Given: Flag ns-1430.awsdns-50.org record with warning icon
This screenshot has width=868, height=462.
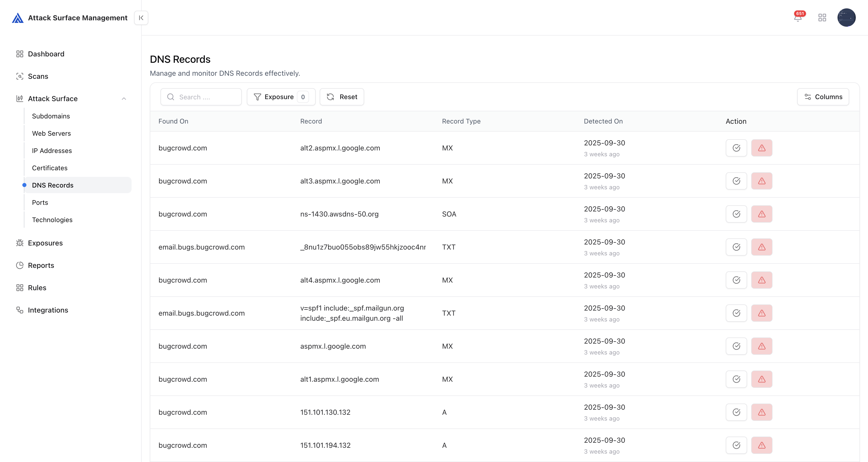Looking at the screenshot, I should [762, 214].
